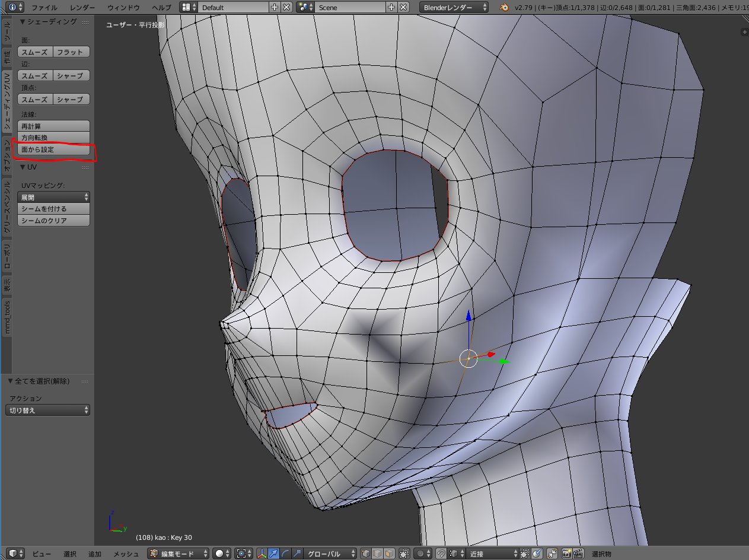
Task: Click 面 スムーズ button
Action: [35, 52]
